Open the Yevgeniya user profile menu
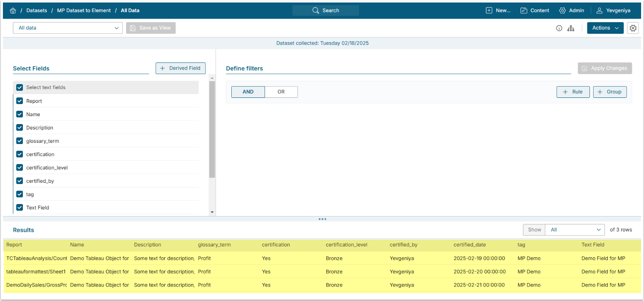Screen dimensions: 644x301 click(x=613, y=10)
